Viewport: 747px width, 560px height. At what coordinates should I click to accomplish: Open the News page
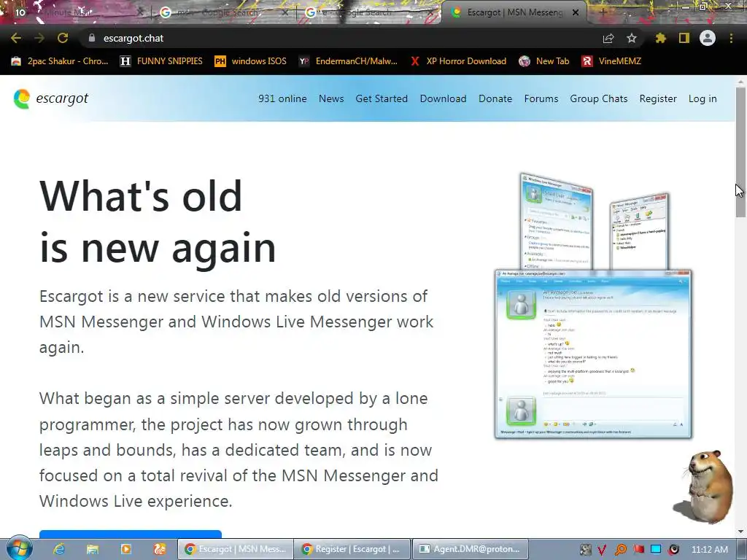(331, 98)
